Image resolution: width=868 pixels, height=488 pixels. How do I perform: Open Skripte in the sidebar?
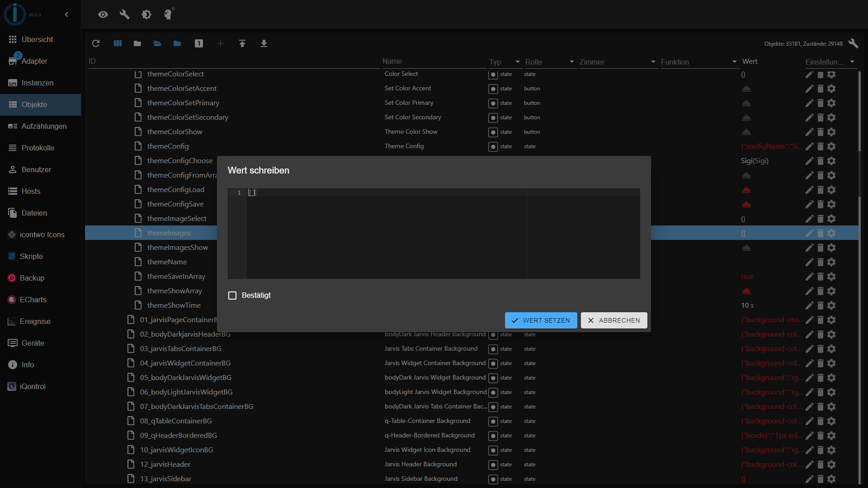point(40,257)
